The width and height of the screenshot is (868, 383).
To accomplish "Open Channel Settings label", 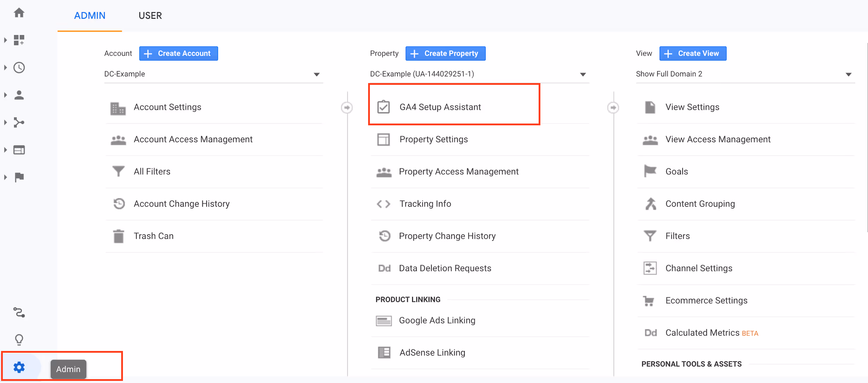I will coord(699,268).
